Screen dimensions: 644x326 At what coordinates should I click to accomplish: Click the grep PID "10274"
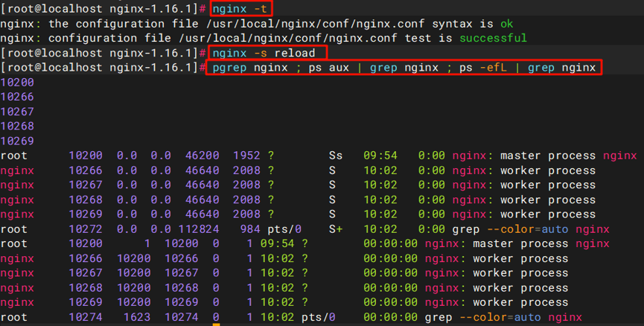click(86, 317)
